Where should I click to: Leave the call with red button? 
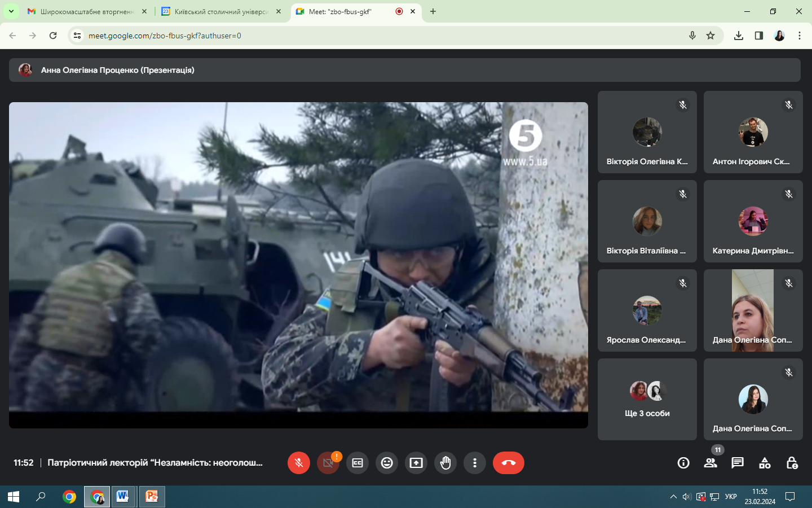(508, 463)
